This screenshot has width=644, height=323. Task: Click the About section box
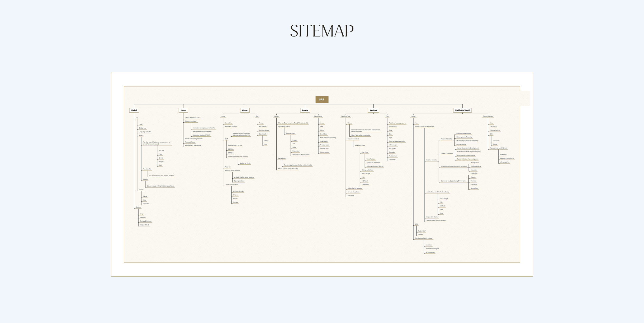coord(245,110)
